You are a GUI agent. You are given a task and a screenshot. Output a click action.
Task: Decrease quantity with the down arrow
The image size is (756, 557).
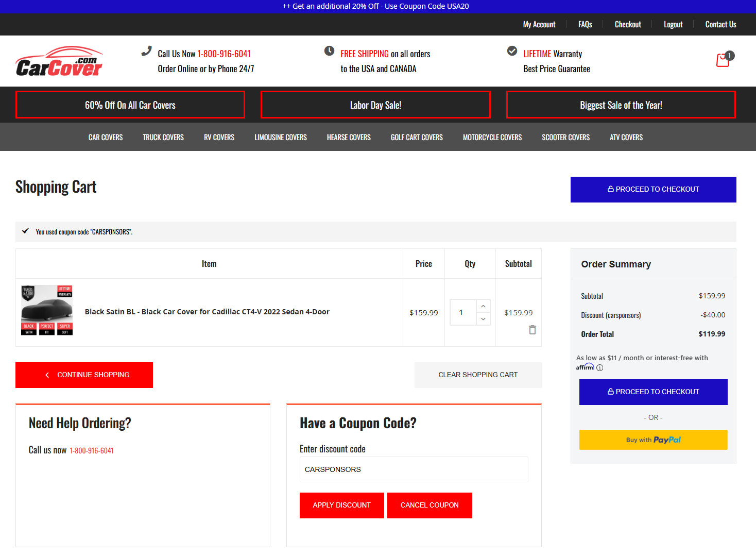point(483,319)
